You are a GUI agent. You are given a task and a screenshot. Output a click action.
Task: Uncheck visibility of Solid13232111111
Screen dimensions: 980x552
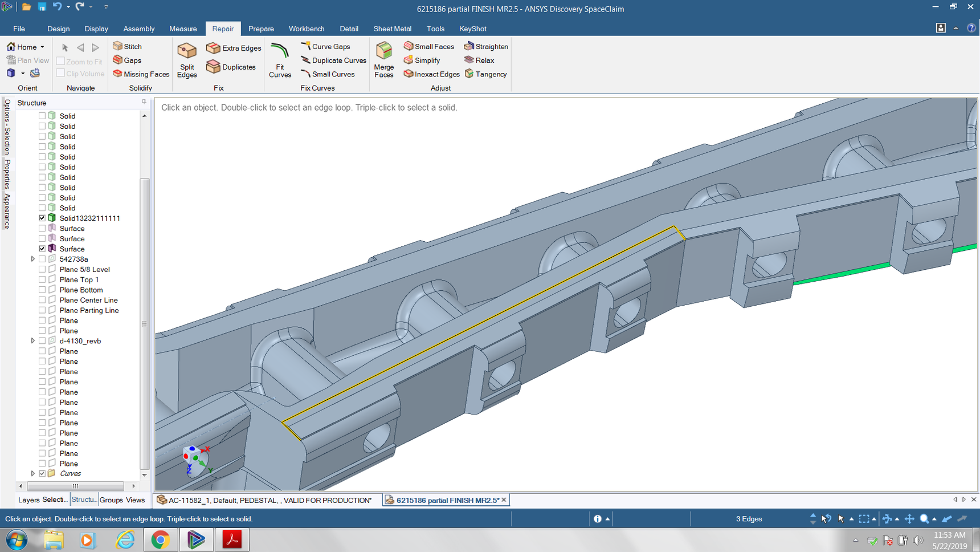42,218
